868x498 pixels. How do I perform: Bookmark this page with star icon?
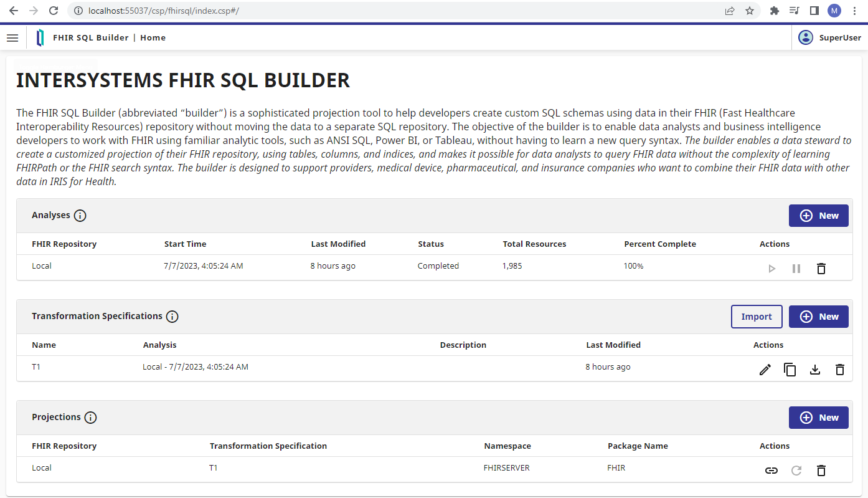pyautogui.click(x=750, y=11)
